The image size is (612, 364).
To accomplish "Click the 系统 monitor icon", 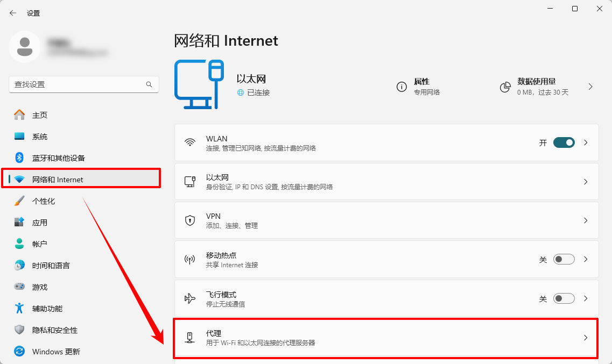I will point(19,137).
